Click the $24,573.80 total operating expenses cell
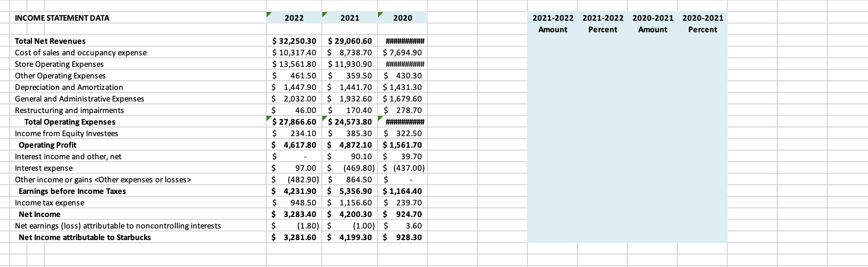The image size is (868, 267). [x=350, y=122]
